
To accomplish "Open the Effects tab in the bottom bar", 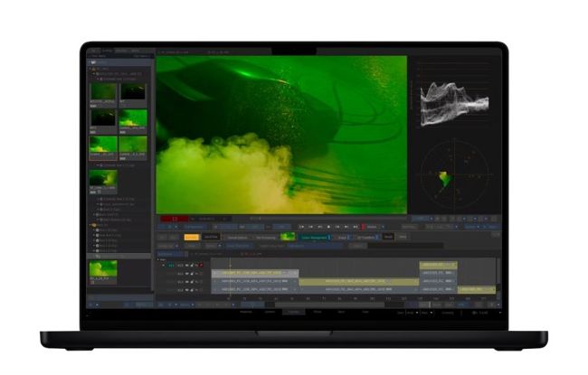I will pyautogui.click(x=317, y=312).
